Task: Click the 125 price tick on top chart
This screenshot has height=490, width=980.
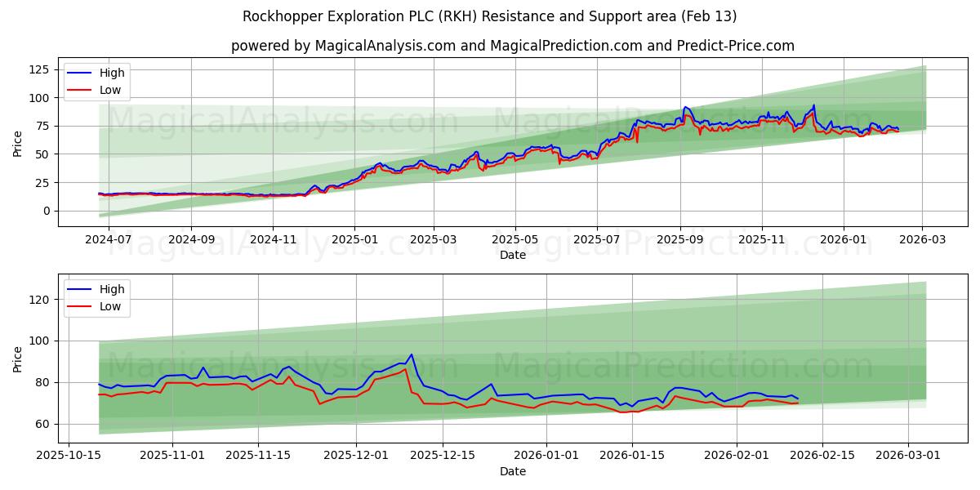Action: [41, 69]
